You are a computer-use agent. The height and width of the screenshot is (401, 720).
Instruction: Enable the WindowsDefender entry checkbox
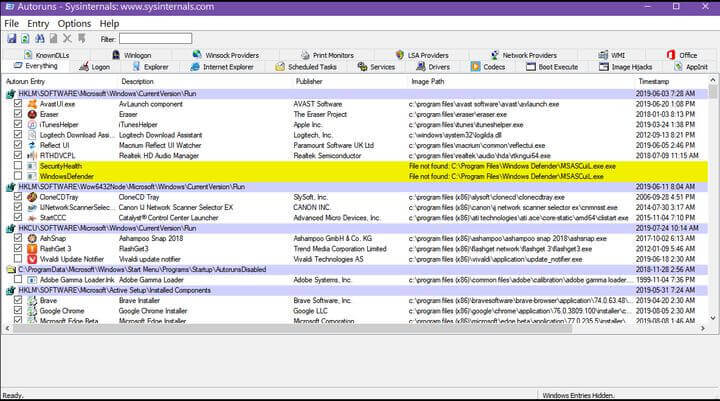coord(18,176)
